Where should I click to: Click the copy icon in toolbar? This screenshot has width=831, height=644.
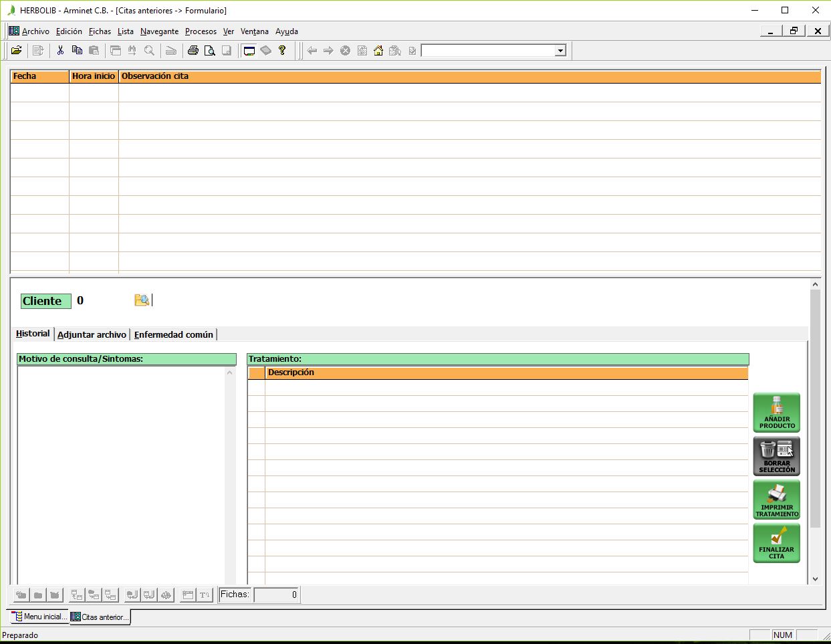77,50
